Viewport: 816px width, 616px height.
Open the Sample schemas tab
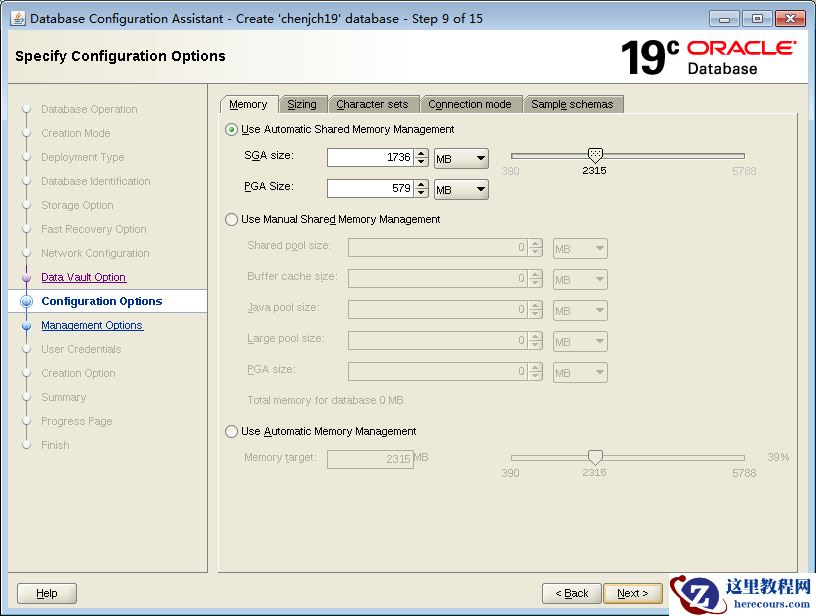[572, 104]
